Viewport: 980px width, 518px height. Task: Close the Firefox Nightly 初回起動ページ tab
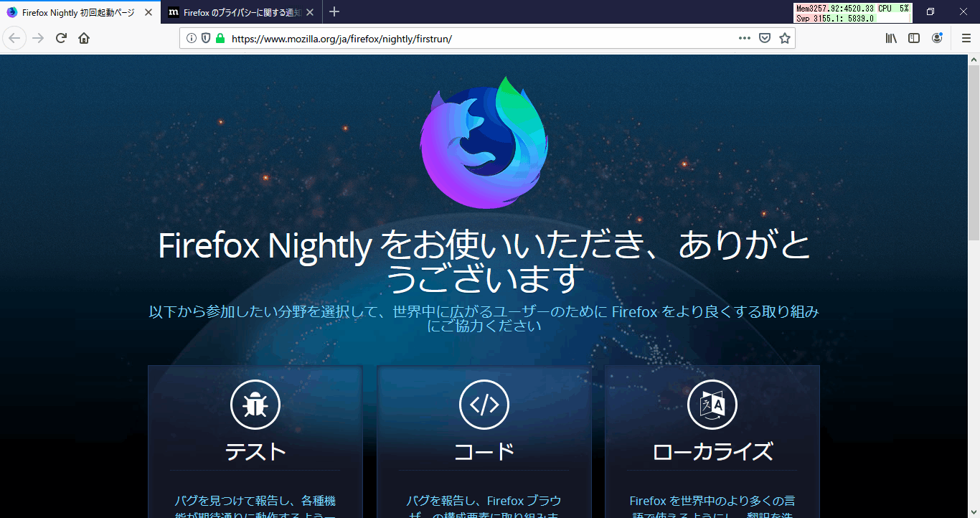point(149,12)
